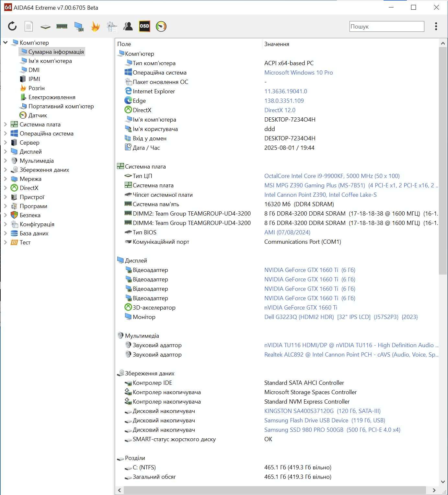The image size is (448, 495).
Task: Open the Intel Cannon Point Z390 chipset link
Action: (x=320, y=194)
